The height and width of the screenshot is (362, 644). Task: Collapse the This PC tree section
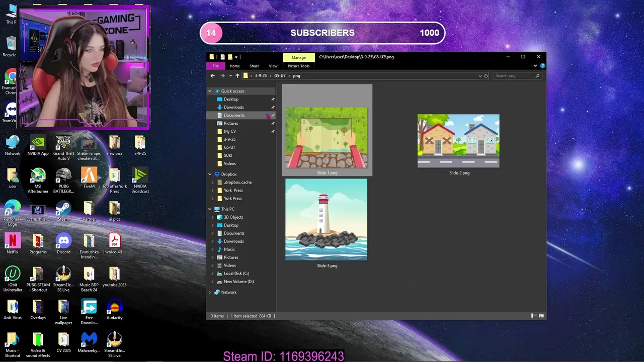click(x=210, y=209)
